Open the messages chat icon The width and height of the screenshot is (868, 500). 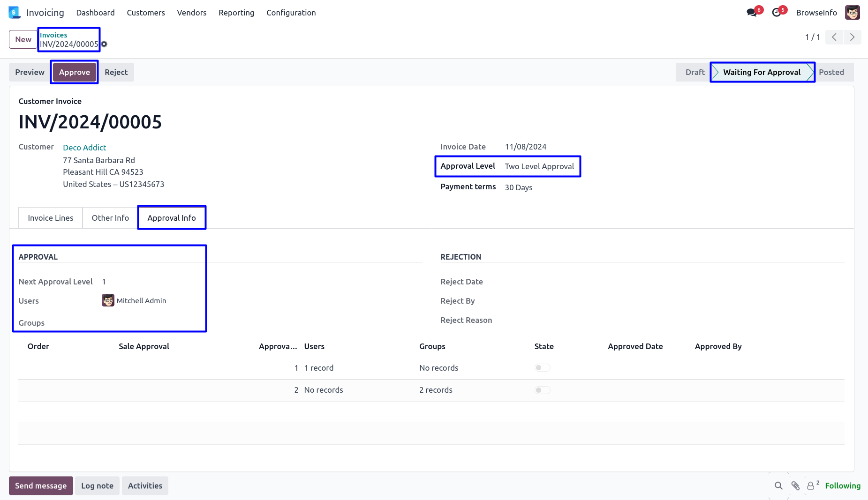[752, 13]
